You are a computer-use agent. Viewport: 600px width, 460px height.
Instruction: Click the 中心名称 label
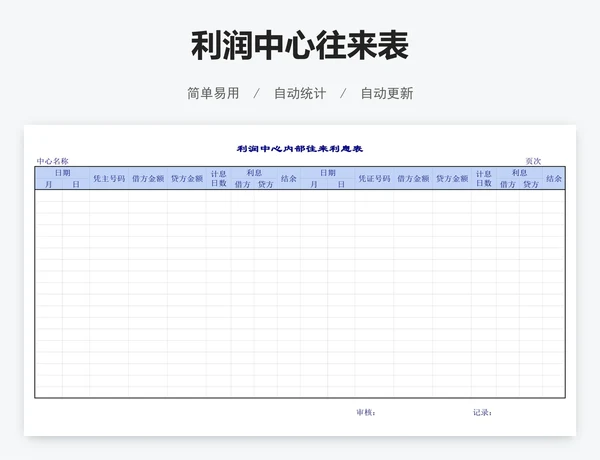(x=52, y=161)
